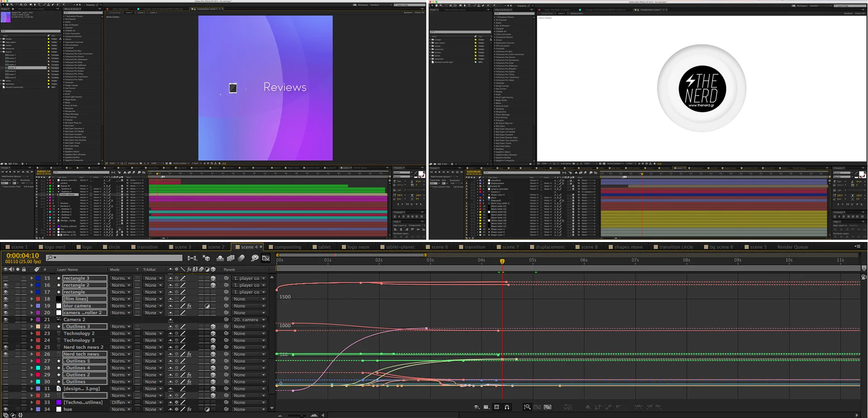Screen dimensions: 868x418
Task: Click the Mode column header
Action: coord(114,269)
